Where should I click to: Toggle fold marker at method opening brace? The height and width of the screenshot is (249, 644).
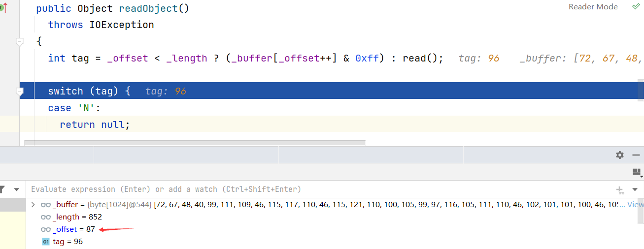pos(20,42)
